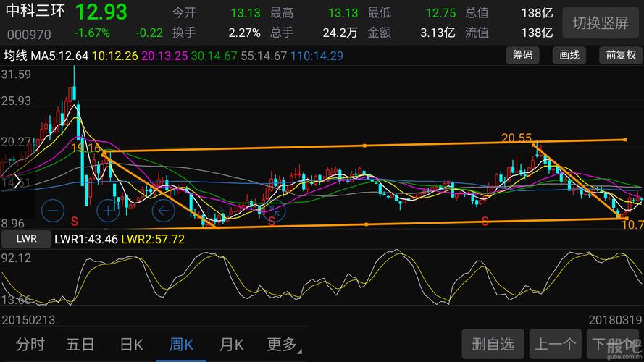The height and width of the screenshot is (362, 644).
Task: Tap the 删自选 remove-from-watchlist button
Action: (x=493, y=344)
